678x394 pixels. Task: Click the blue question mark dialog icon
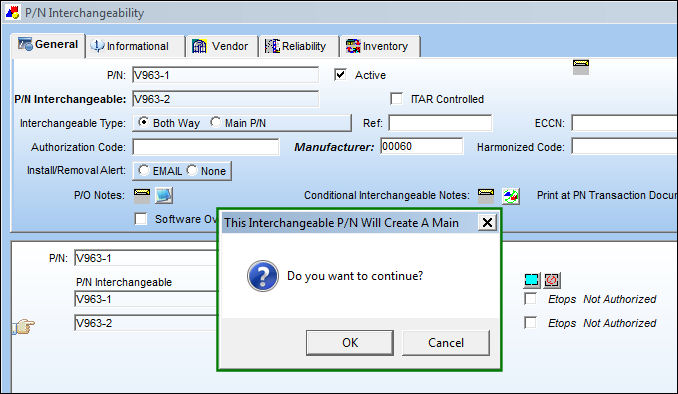coord(263,276)
